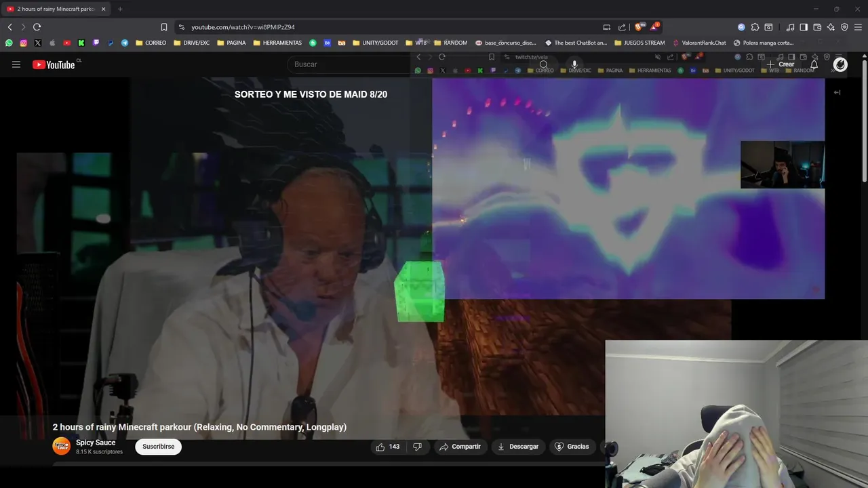Open the Apple bookmark icon
868x488 pixels.
(52, 43)
